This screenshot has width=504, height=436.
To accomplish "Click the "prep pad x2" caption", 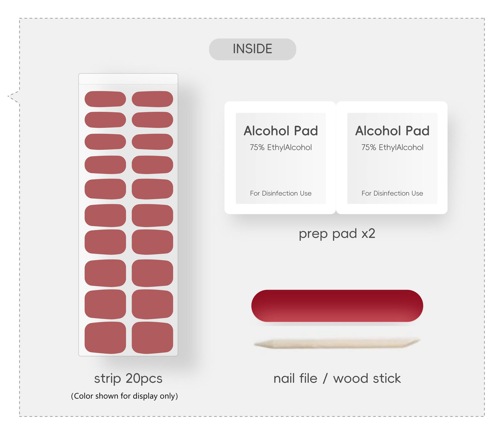I will (x=337, y=233).
